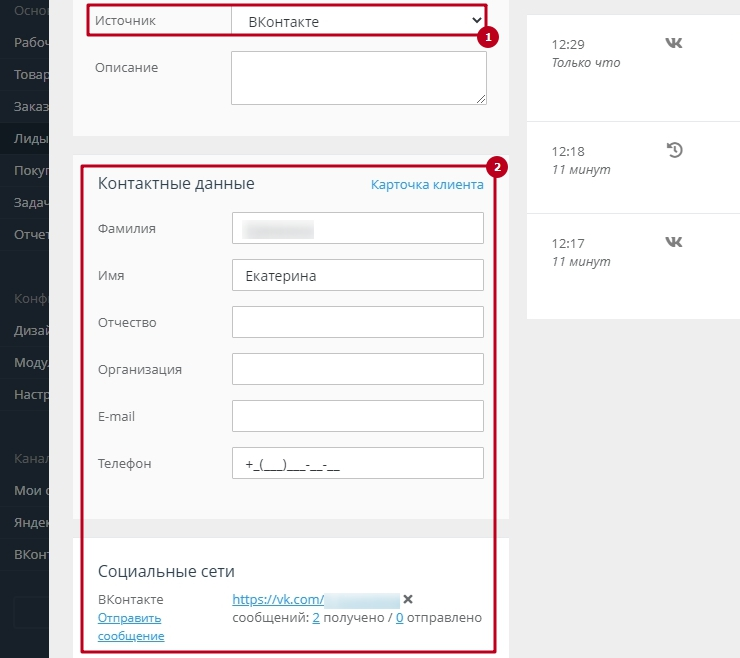Open the vk.com profile hyperlink
Screen dimensions: 740x658
(x=278, y=600)
